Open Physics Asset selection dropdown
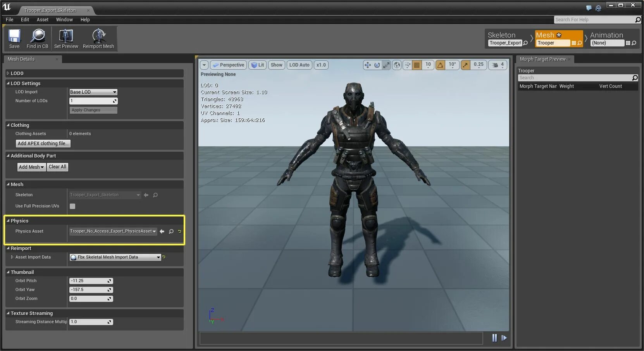 [113, 231]
